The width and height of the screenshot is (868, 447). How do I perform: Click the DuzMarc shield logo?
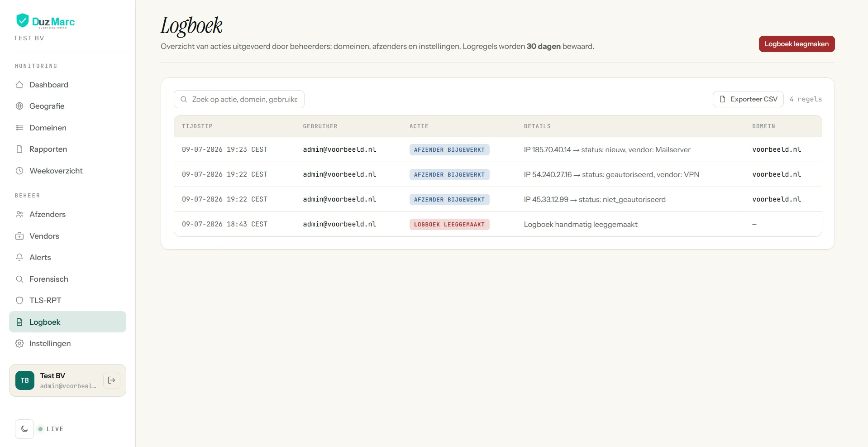(x=22, y=21)
